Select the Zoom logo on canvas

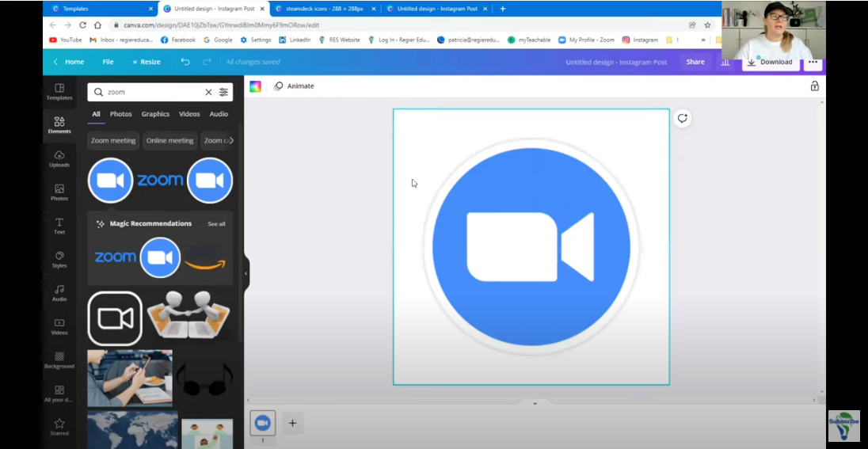tap(531, 247)
